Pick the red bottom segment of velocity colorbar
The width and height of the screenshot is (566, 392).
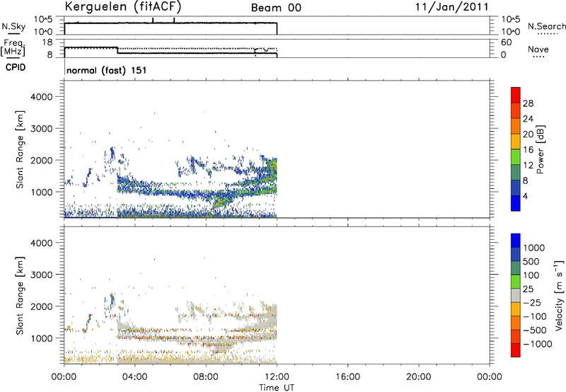click(516, 350)
